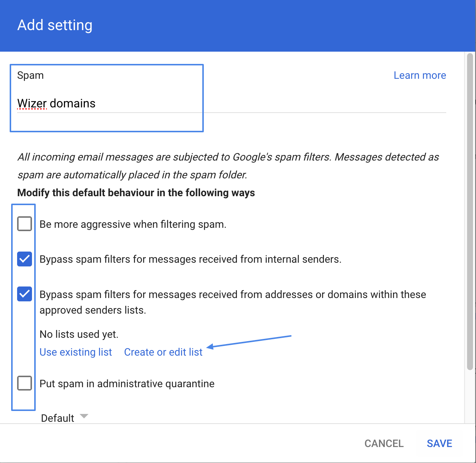This screenshot has width=476, height=463.
Task: Enable "Put spam in administrative quarantine"
Action: click(x=24, y=383)
